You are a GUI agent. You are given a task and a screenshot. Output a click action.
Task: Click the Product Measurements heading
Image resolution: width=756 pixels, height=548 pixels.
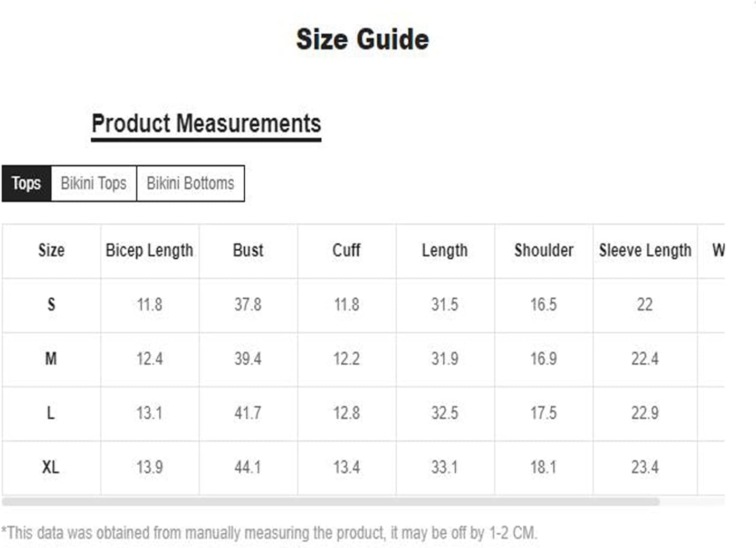(x=206, y=124)
